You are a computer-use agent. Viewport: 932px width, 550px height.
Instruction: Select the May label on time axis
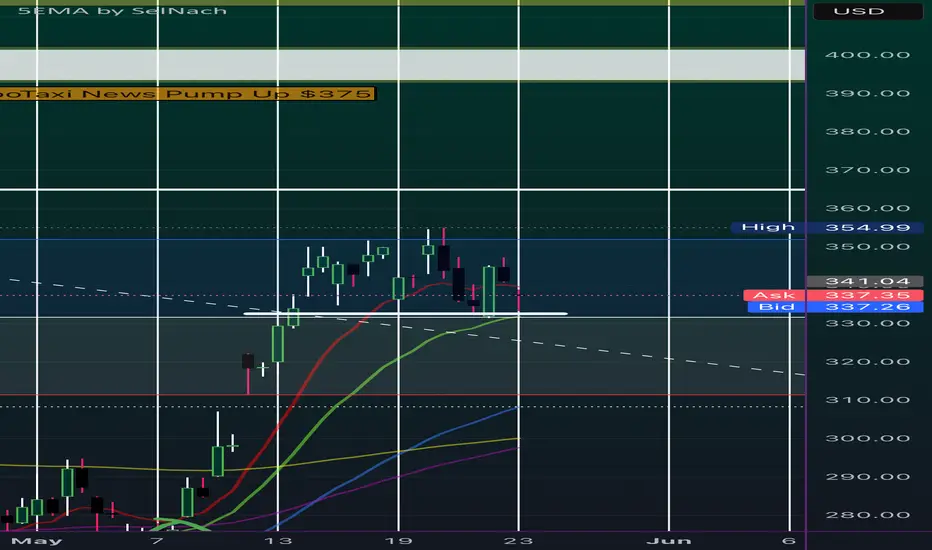click(37, 540)
